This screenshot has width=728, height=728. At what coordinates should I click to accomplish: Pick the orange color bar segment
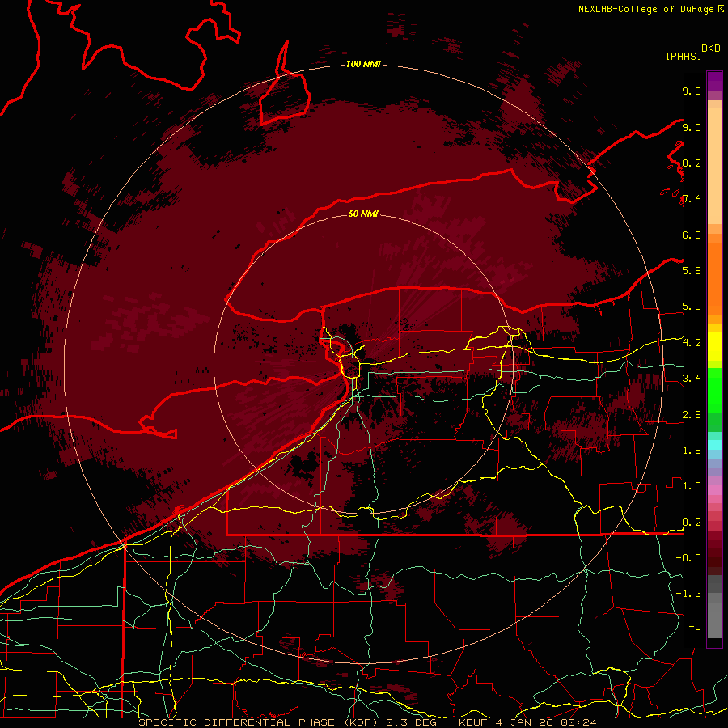coord(714,279)
